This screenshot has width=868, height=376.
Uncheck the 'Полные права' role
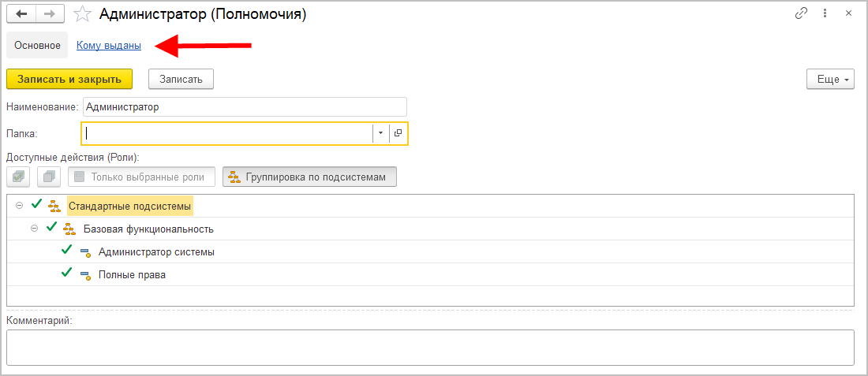(x=67, y=274)
